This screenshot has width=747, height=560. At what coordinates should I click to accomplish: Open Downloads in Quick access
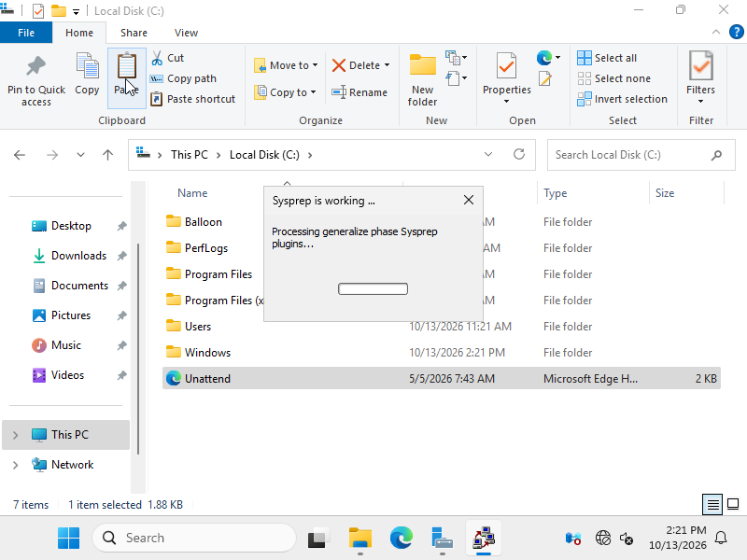[78, 256]
